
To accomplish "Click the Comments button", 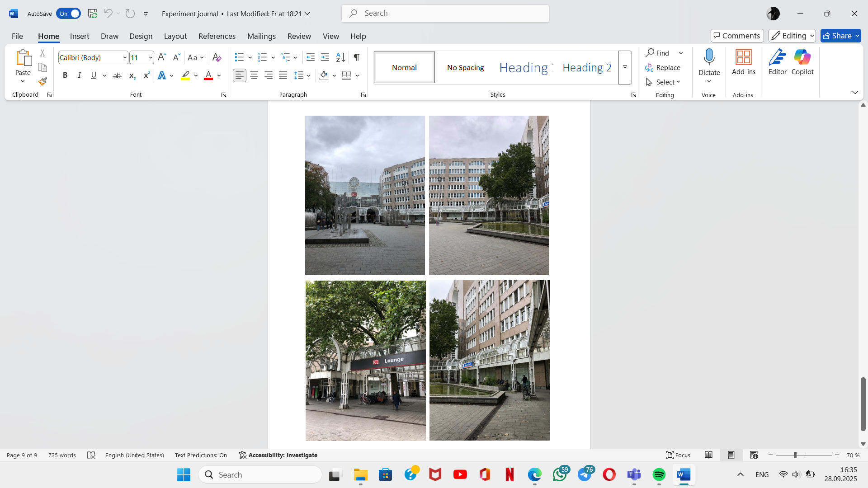I will click(737, 36).
